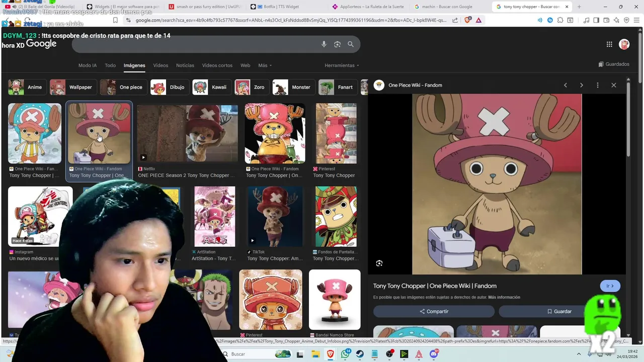
Task: Search by voice using the microphone
Action: click(324, 44)
